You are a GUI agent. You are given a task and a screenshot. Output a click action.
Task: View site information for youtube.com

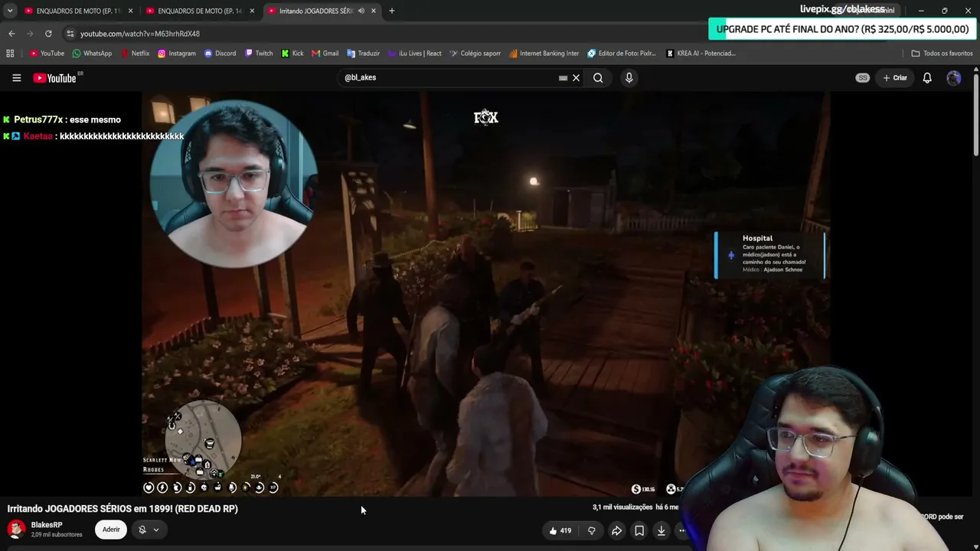pyautogui.click(x=70, y=34)
